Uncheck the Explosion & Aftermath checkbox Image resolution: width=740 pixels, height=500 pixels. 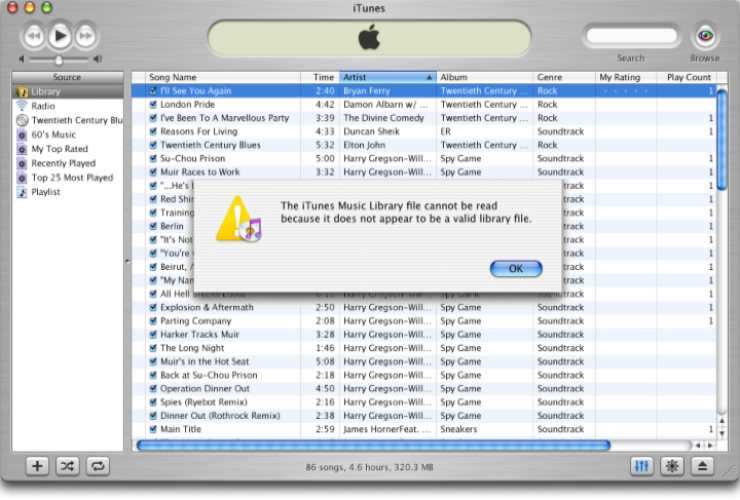153,307
